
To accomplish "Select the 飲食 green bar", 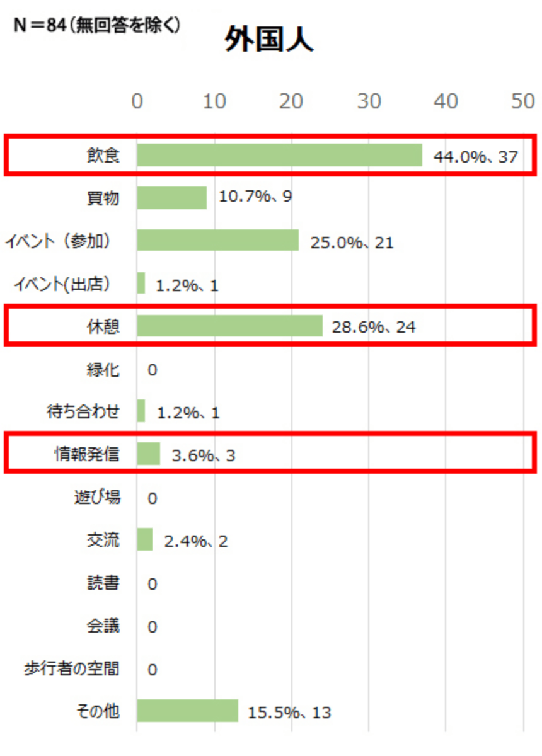I will point(279,155).
